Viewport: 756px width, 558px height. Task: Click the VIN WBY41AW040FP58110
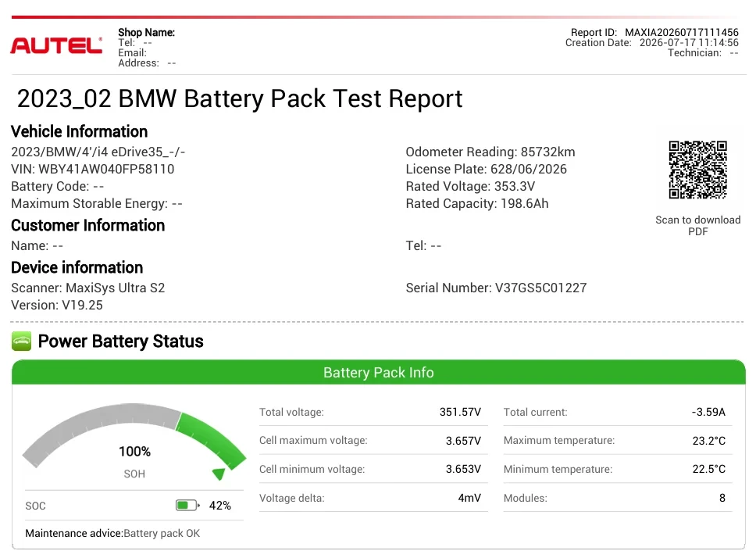(93, 170)
